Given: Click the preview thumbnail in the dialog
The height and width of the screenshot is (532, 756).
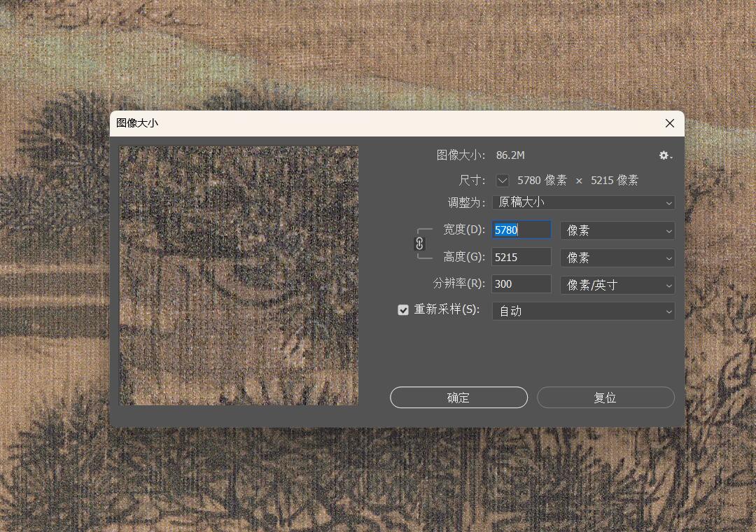Looking at the screenshot, I should 239,275.
